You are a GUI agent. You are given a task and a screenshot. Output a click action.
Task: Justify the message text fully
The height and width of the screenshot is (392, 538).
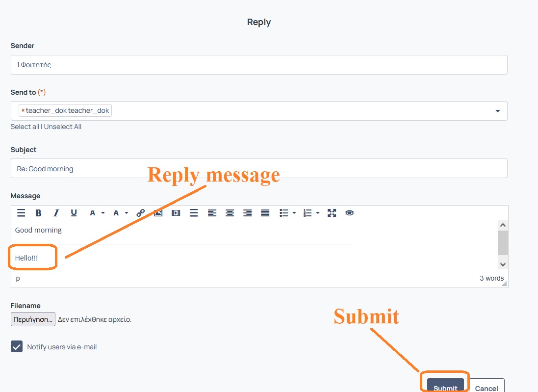point(265,213)
